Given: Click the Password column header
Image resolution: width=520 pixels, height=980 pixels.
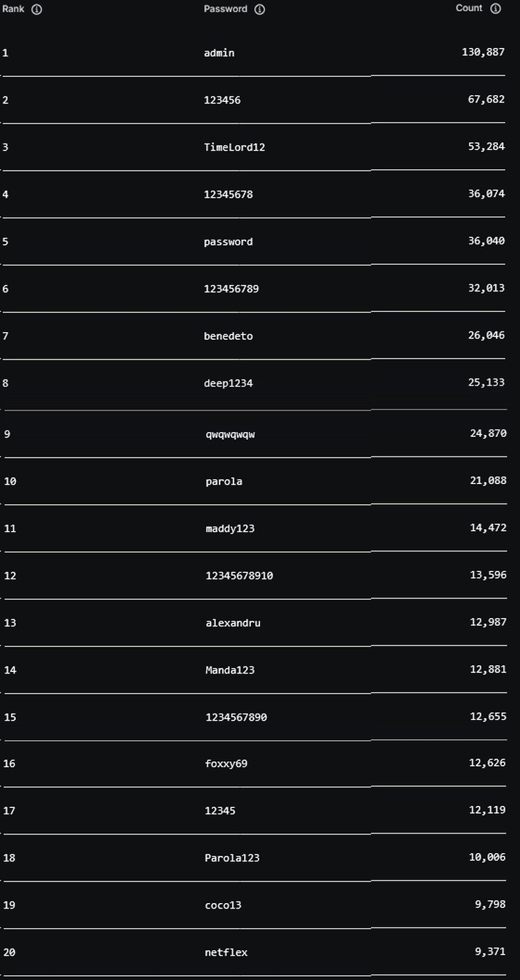Looking at the screenshot, I should coord(225,9).
